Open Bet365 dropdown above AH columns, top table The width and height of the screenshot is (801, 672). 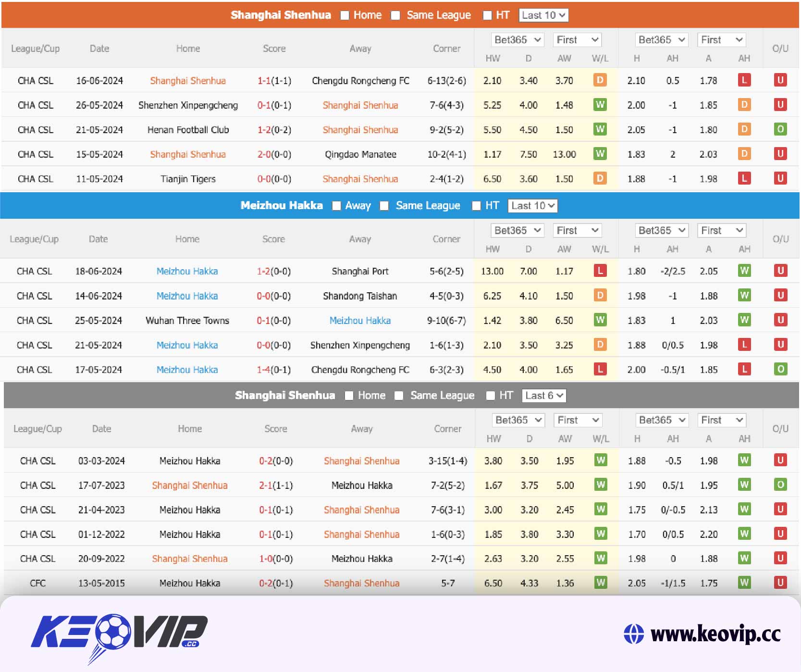pyautogui.click(x=661, y=40)
